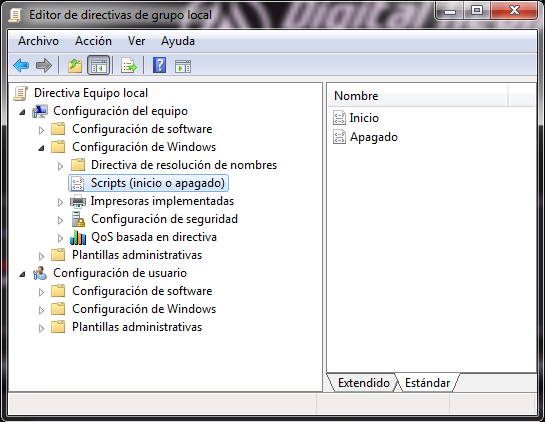This screenshot has height=422, width=546.
Task: Switch to the Extendido tab
Action: tap(364, 383)
